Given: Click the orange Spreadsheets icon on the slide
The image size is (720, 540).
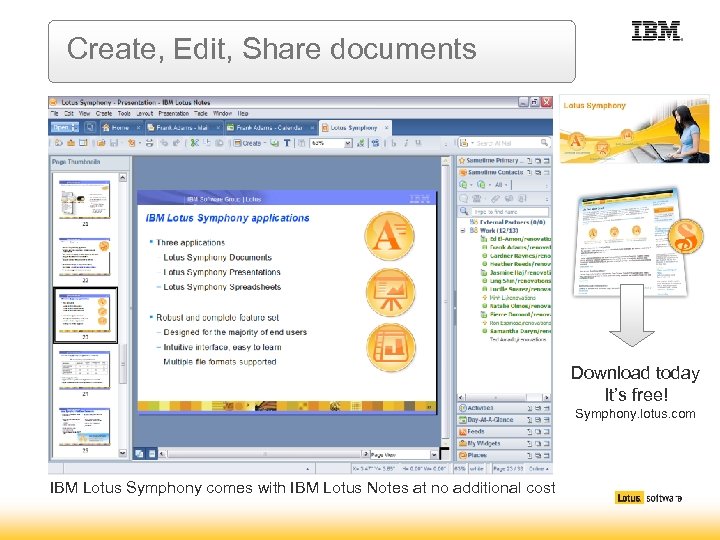Looking at the screenshot, I should (x=391, y=348).
